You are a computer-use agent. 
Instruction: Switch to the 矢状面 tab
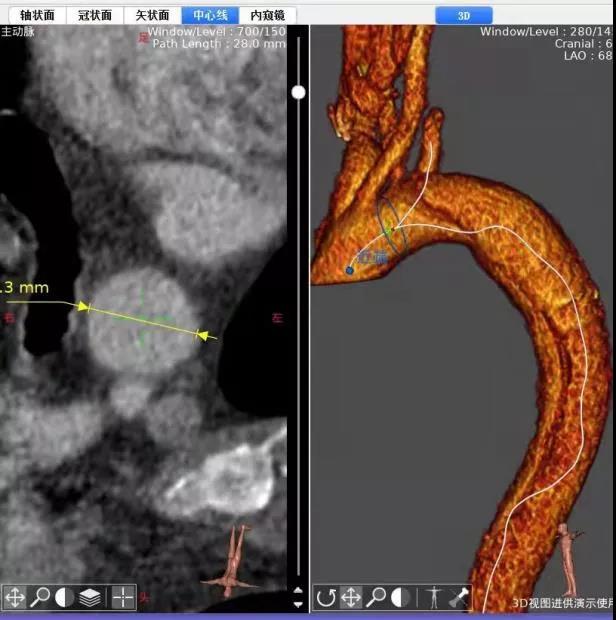pyautogui.click(x=152, y=15)
